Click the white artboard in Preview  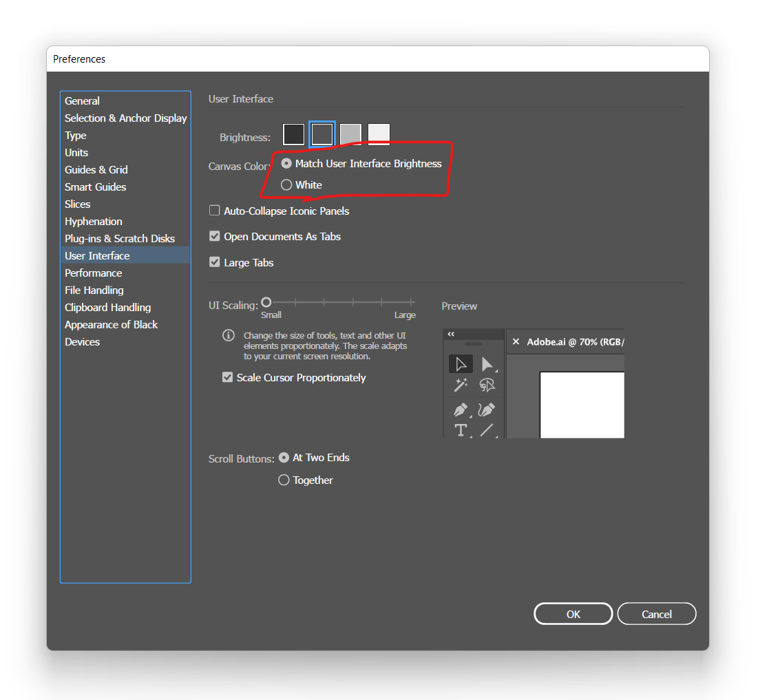pos(582,405)
